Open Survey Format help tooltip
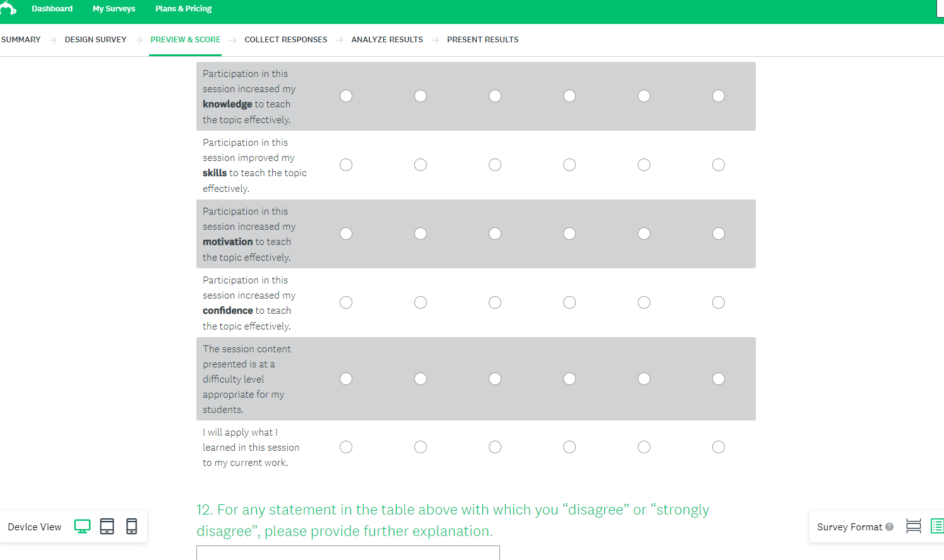The width and height of the screenshot is (944, 560). pyautogui.click(x=889, y=527)
